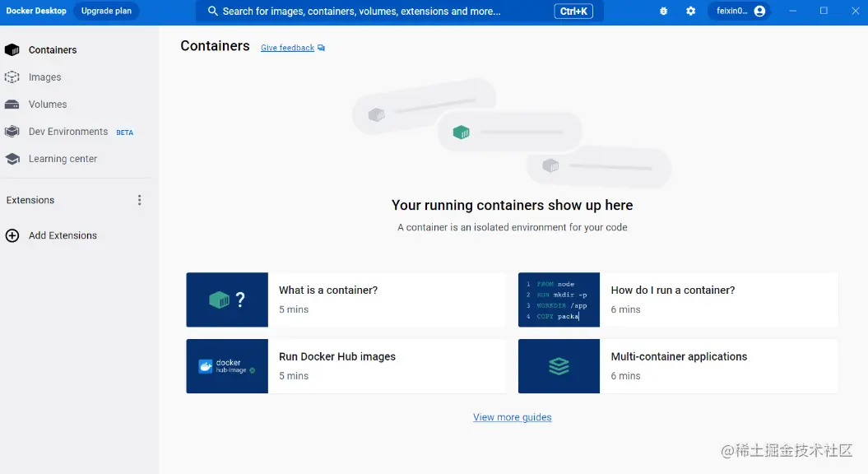Open the Run Docker Hub images thumbnail
The height and width of the screenshot is (474, 868).
click(x=227, y=366)
